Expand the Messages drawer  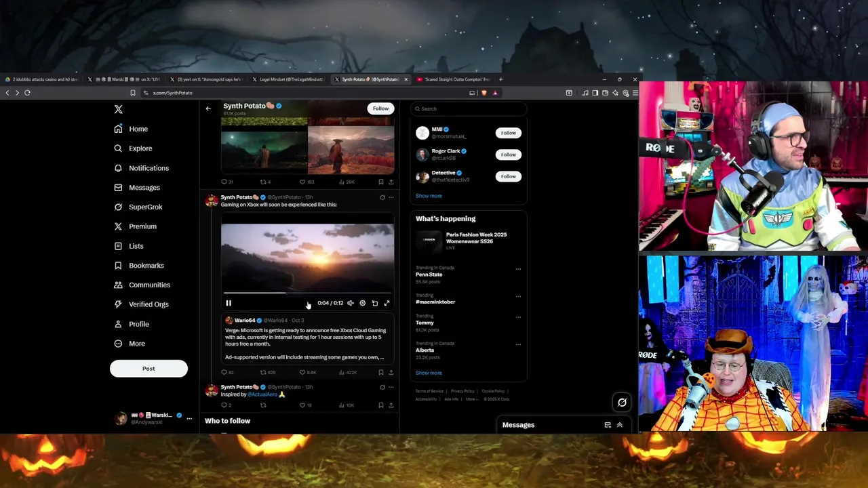(620, 425)
